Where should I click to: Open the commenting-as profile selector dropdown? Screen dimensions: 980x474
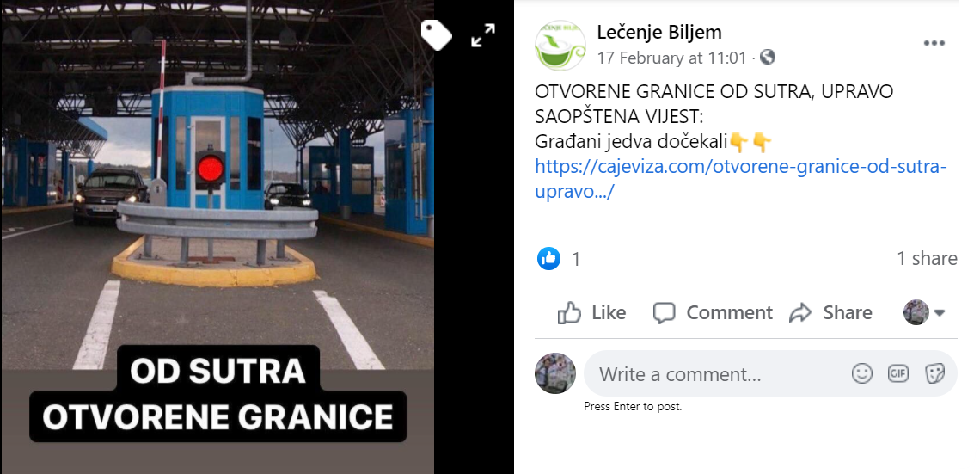tap(924, 312)
